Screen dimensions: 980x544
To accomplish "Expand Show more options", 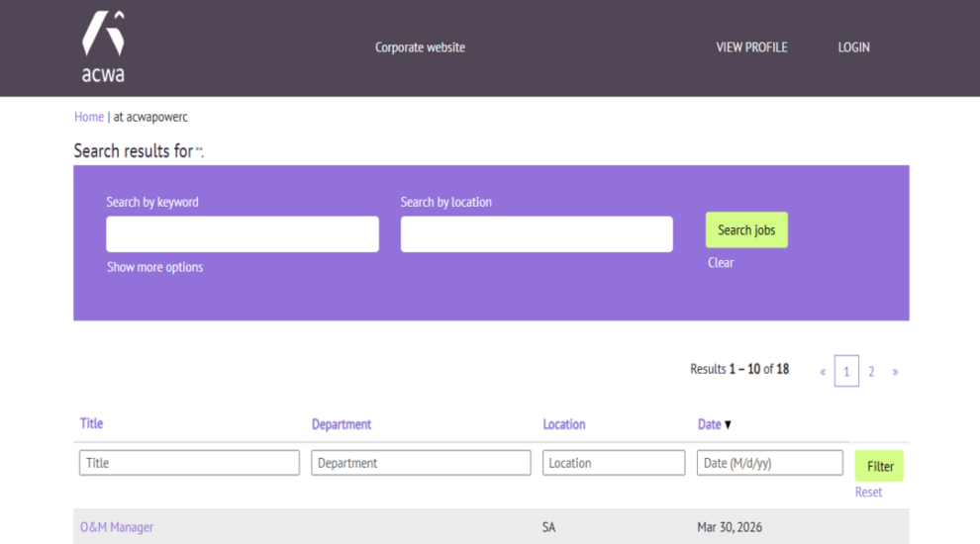I will (155, 267).
